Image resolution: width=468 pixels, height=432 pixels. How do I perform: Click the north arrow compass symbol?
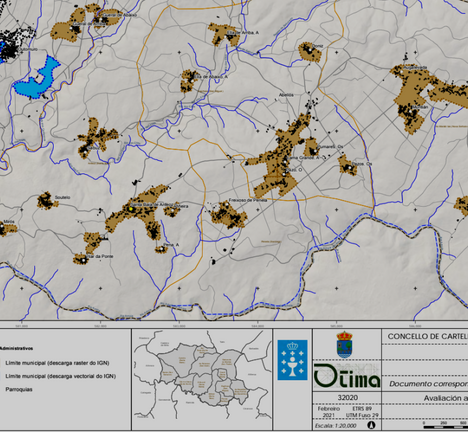click(x=372, y=425)
